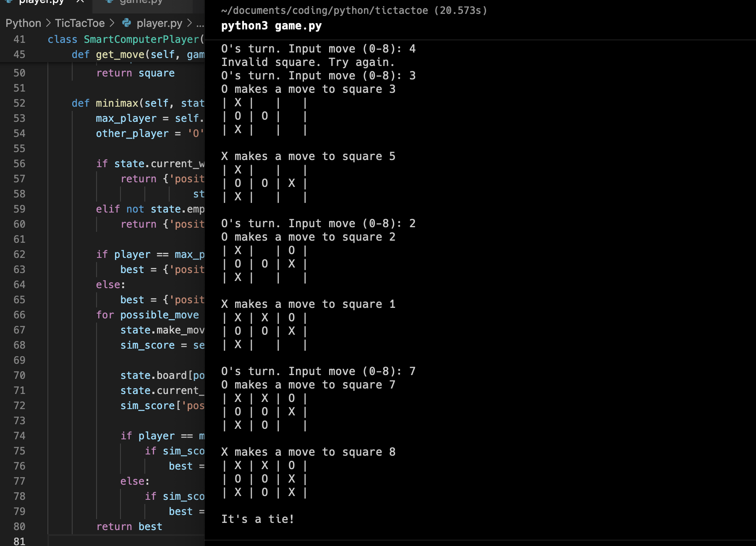This screenshot has height=546, width=756.
Task: Click "sim_score['pos" on line 72
Action: point(162,406)
